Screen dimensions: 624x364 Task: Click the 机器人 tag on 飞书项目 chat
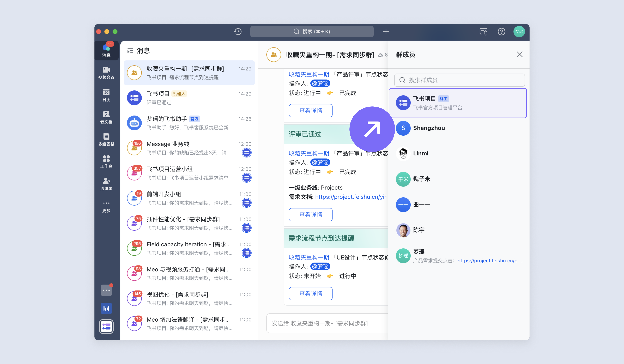coord(179,94)
